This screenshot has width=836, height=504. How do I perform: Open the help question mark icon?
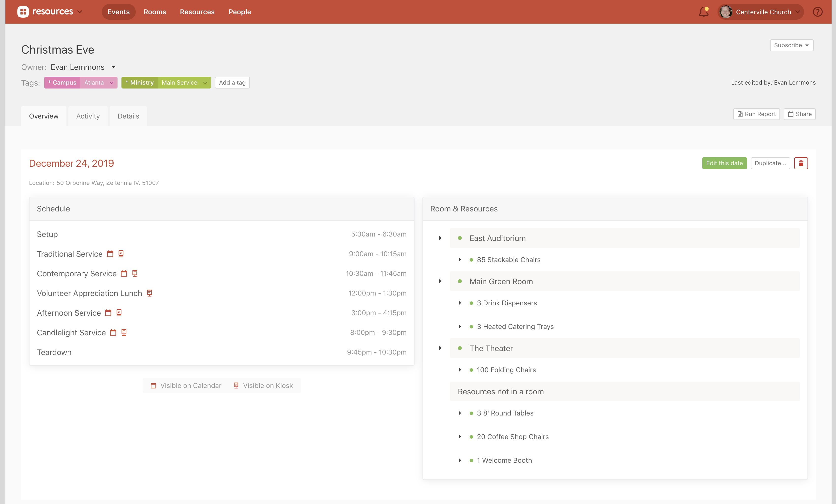[x=818, y=12]
